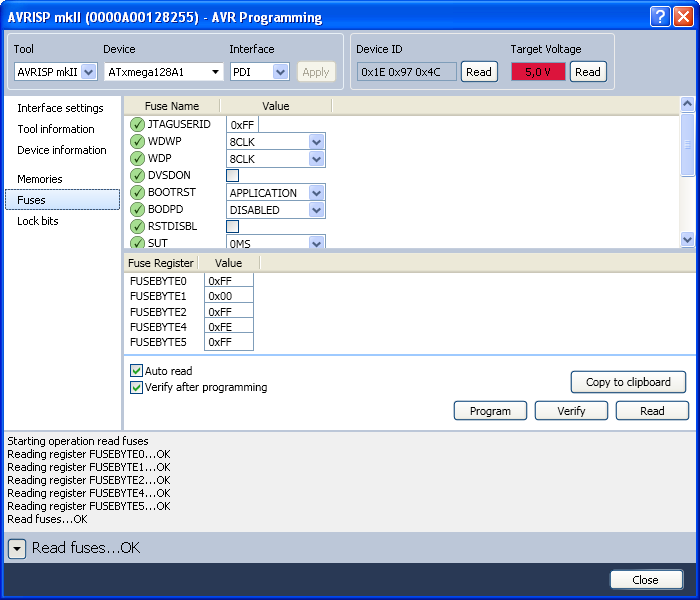This screenshot has width=700, height=600.
Task: Click the FUSEBYTE5 value field
Action: (x=229, y=342)
